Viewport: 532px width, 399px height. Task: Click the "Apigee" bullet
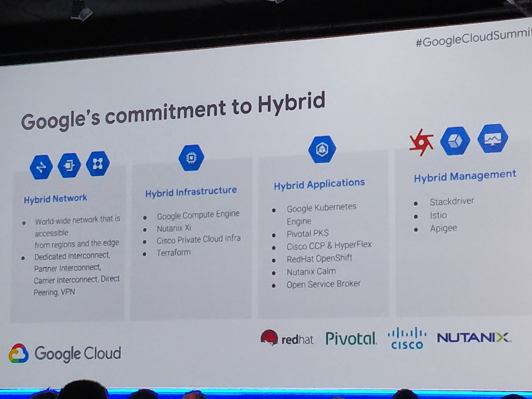[x=444, y=228]
